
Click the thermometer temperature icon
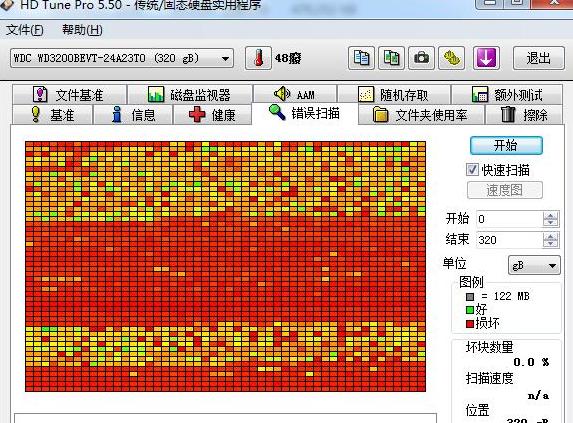258,58
